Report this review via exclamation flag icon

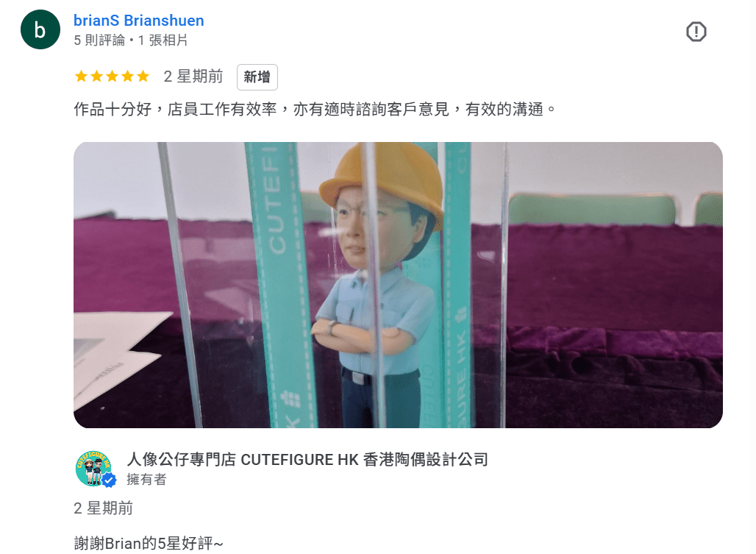pyautogui.click(x=696, y=32)
